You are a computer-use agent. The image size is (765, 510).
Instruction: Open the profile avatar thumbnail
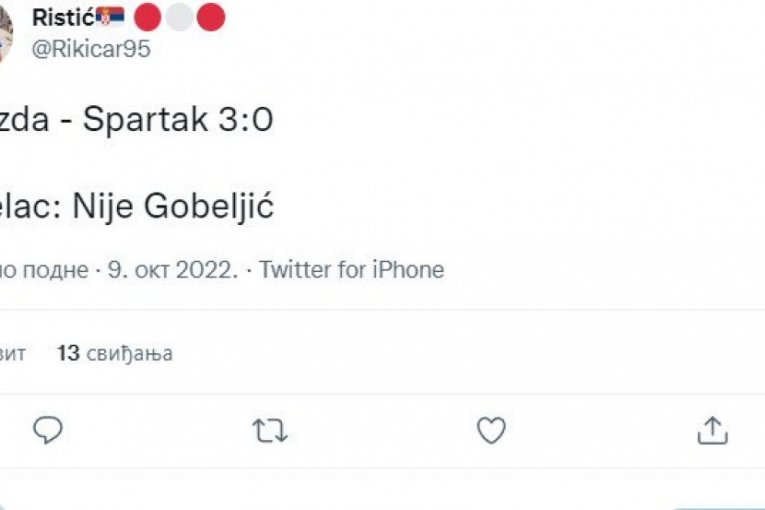[x=5, y=30]
